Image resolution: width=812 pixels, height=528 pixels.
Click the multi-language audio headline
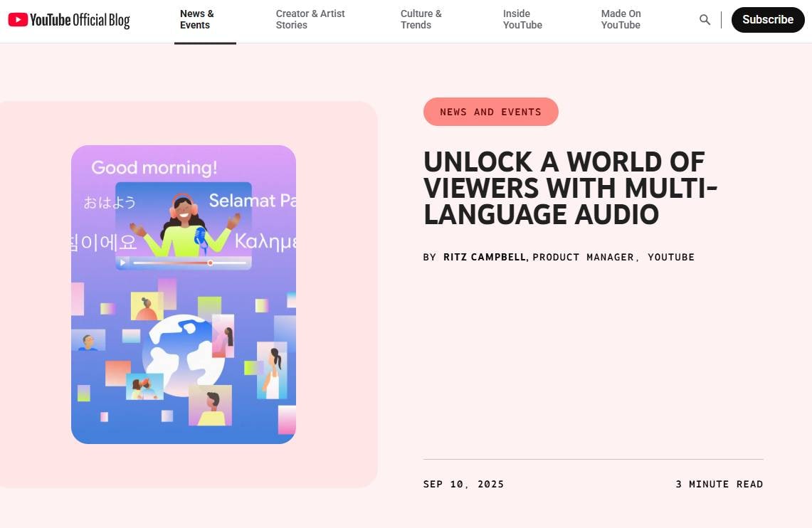(569, 188)
